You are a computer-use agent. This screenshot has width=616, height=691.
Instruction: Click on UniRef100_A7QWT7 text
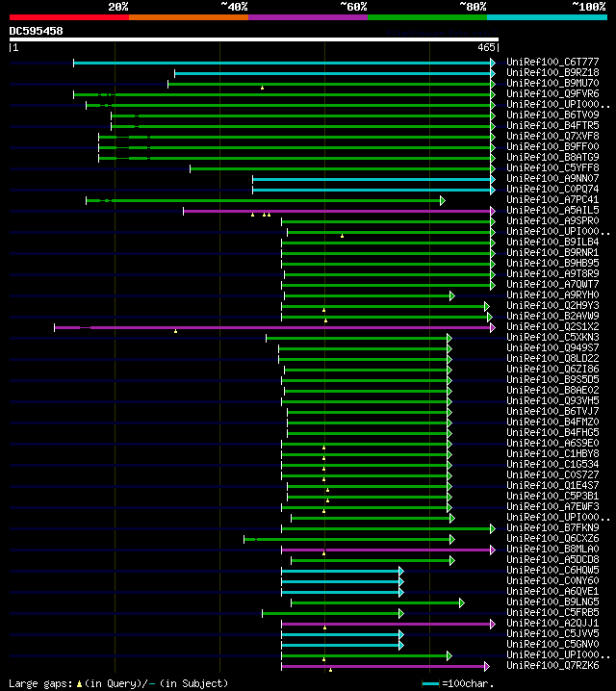[552, 284]
